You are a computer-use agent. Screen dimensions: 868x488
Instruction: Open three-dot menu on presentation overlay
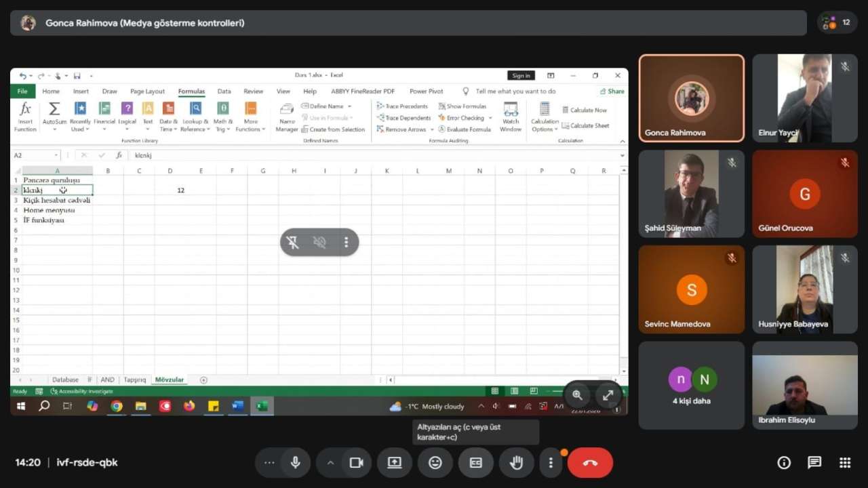coord(346,242)
